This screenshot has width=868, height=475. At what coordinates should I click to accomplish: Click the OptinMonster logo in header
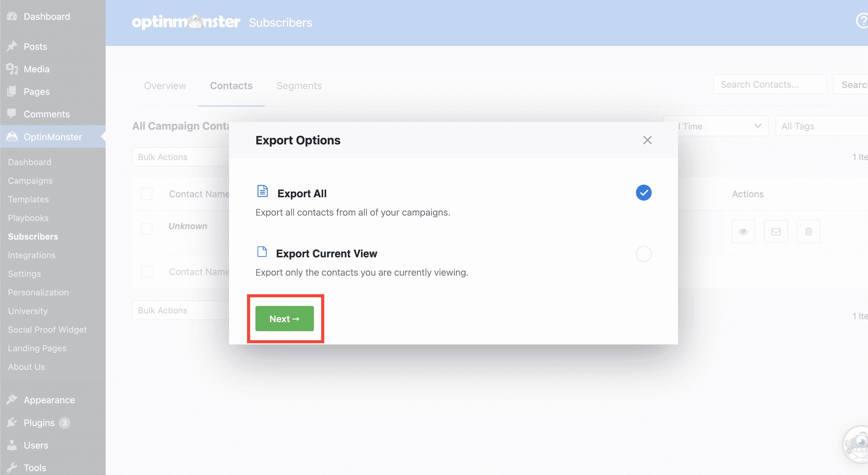click(186, 22)
